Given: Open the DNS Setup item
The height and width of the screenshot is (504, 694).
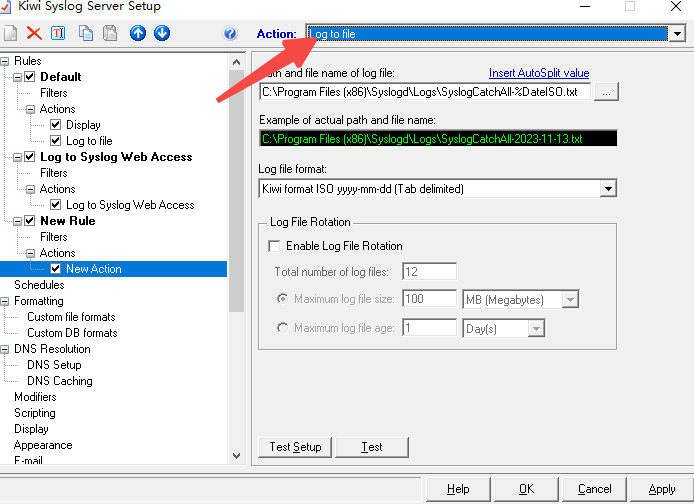Looking at the screenshot, I should 54,365.
